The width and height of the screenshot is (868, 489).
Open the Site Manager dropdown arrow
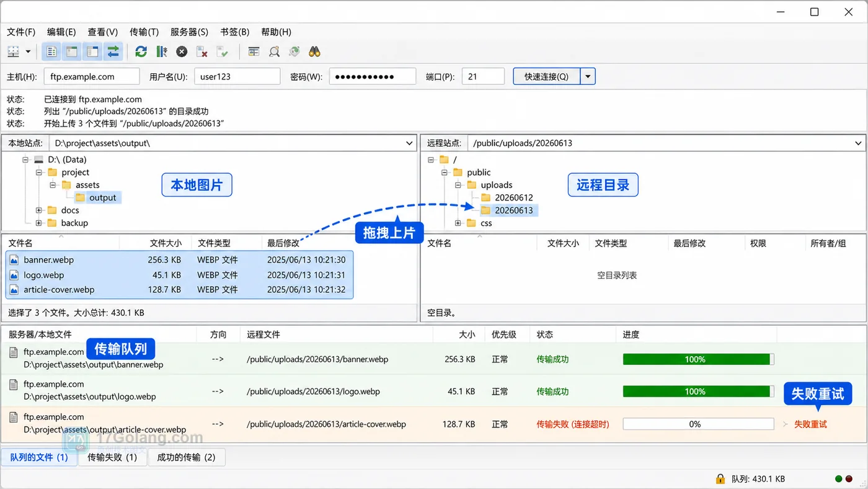coord(28,52)
